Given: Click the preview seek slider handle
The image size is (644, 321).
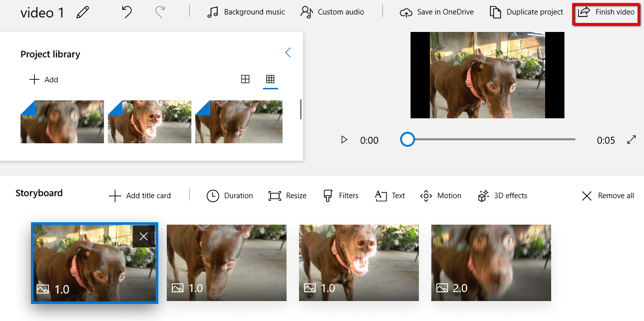Looking at the screenshot, I should [x=408, y=139].
